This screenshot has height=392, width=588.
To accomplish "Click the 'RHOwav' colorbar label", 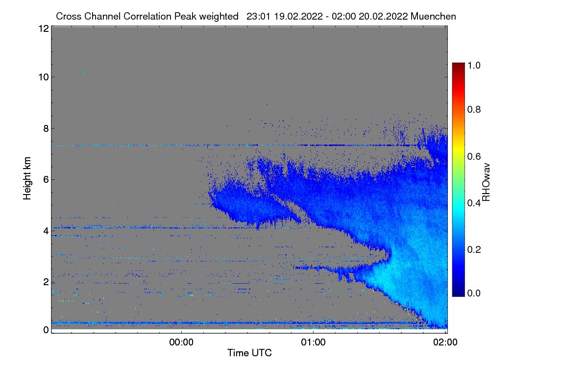I will pyautogui.click(x=486, y=182).
